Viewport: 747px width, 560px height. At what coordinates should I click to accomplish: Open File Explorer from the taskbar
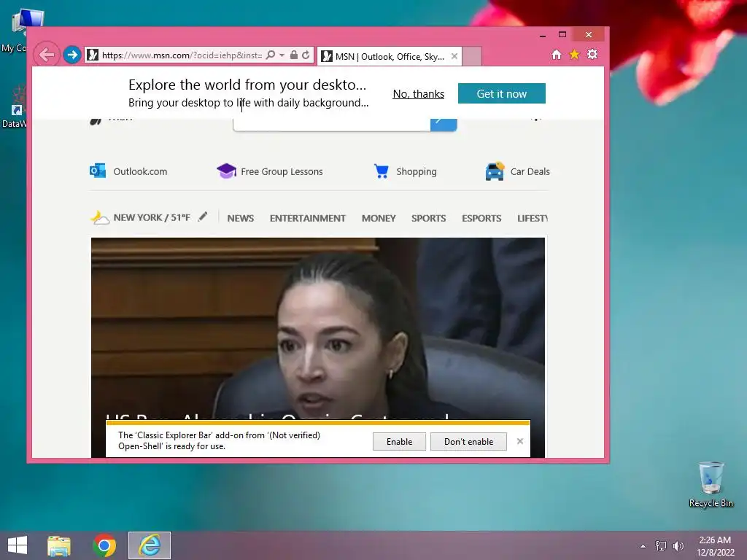click(x=59, y=545)
